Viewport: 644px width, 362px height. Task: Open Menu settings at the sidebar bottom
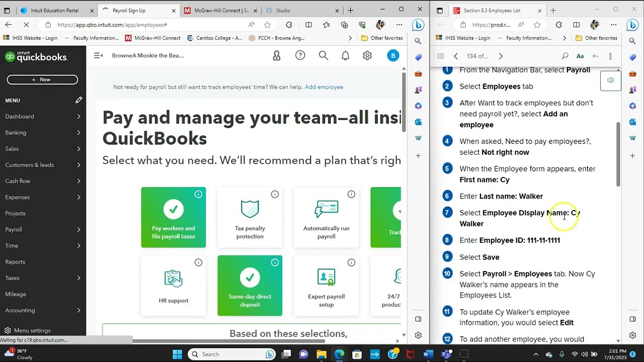click(x=28, y=331)
